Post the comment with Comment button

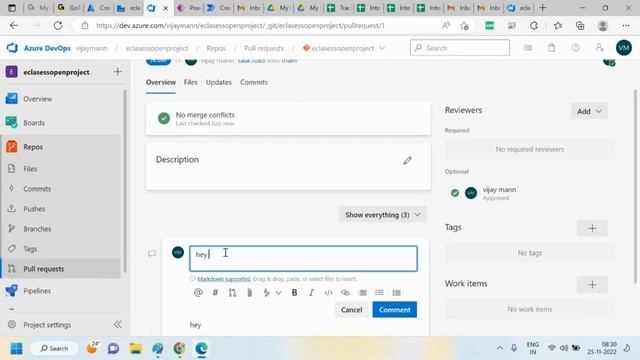click(x=395, y=310)
